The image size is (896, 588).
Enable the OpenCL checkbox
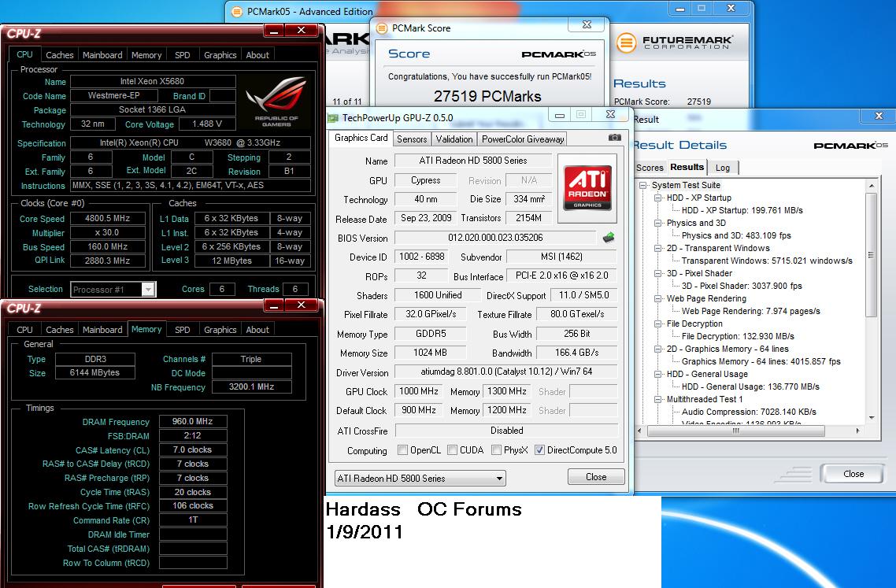[x=402, y=449]
